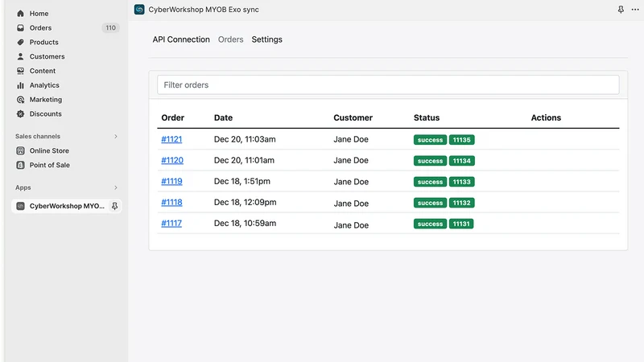Click date Dec 20, 11:01am
Viewport: 644px width, 362px height.
coord(244,160)
